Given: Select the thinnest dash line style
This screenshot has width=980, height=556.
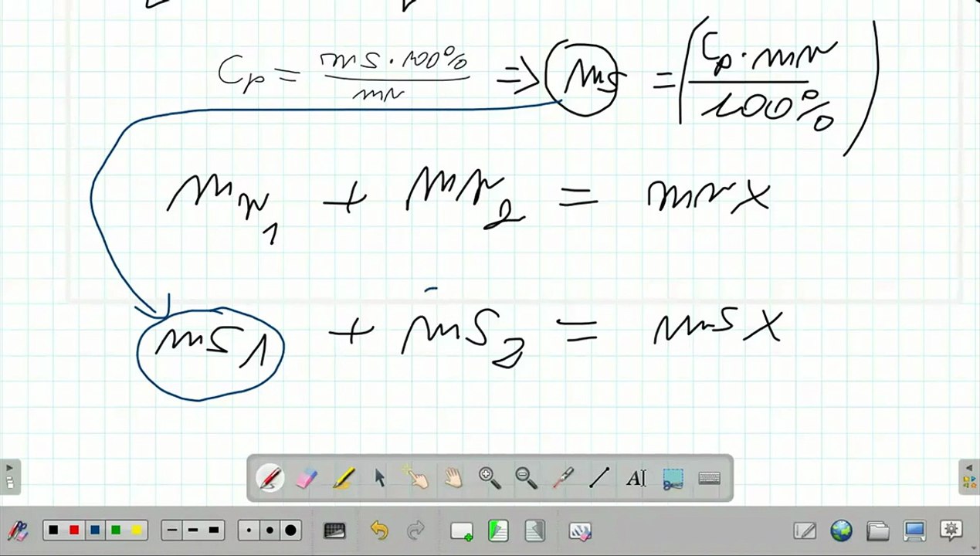Looking at the screenshot, I should 171,531.
